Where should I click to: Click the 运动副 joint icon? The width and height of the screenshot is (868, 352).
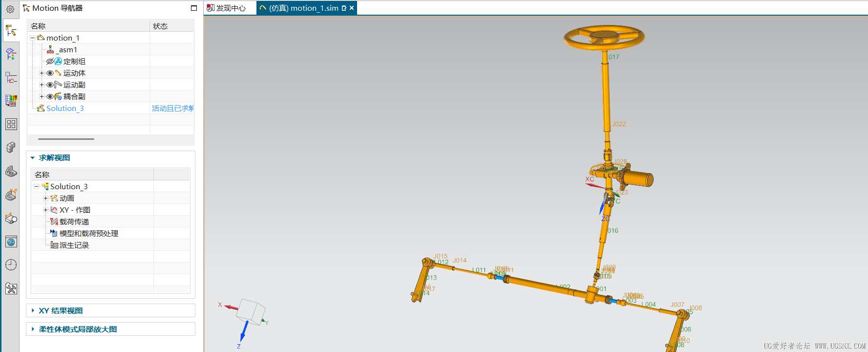tap(58, 85)
